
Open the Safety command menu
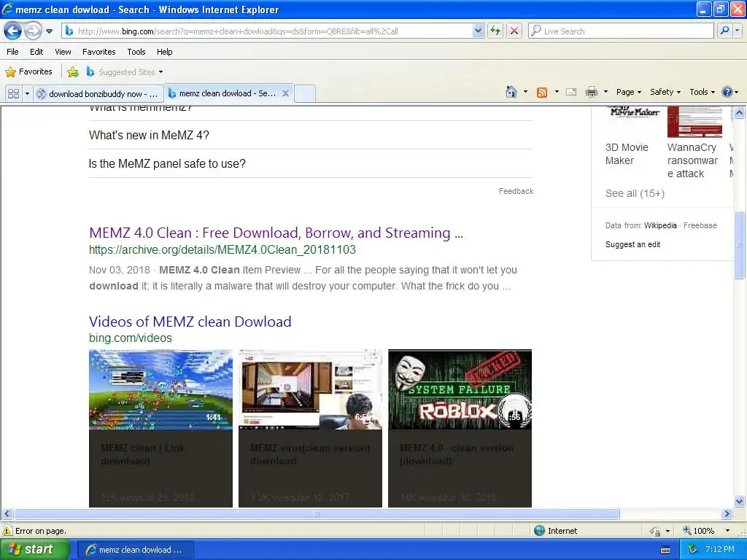coord(665,92)
